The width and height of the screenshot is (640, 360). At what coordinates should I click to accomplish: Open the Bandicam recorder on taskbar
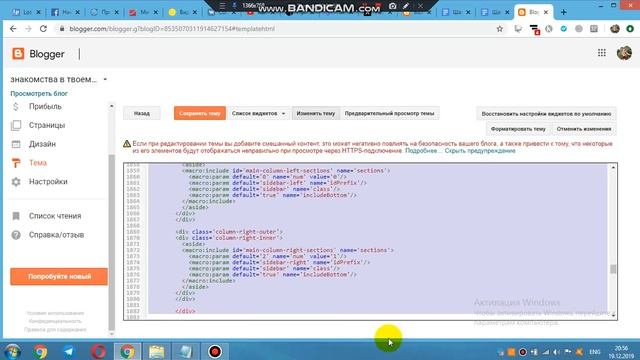coord(215,351)
